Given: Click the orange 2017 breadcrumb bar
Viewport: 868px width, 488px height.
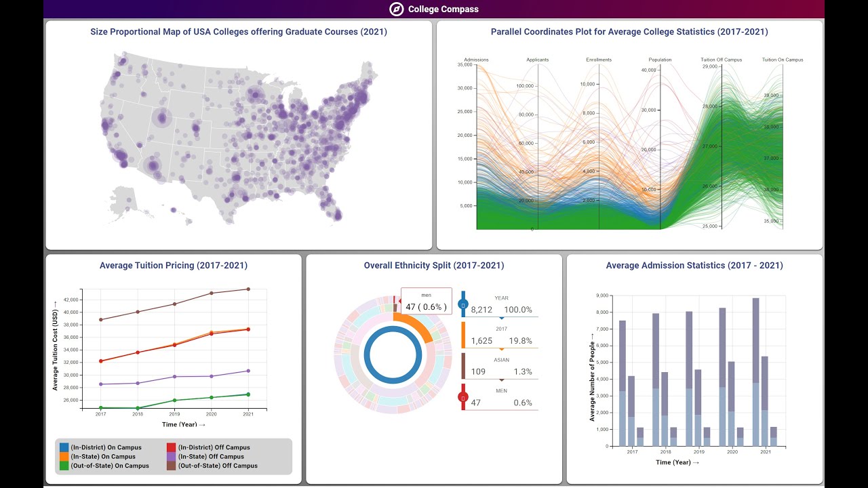Looking at the screenshot, I should (463, 335).
